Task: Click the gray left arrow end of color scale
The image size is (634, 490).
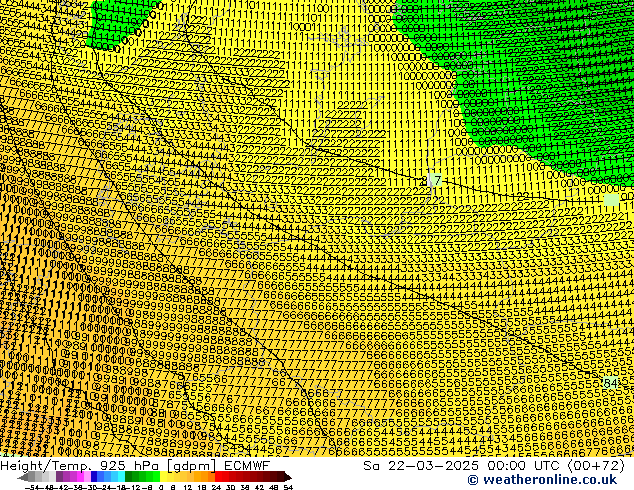Action: [23, 477]
